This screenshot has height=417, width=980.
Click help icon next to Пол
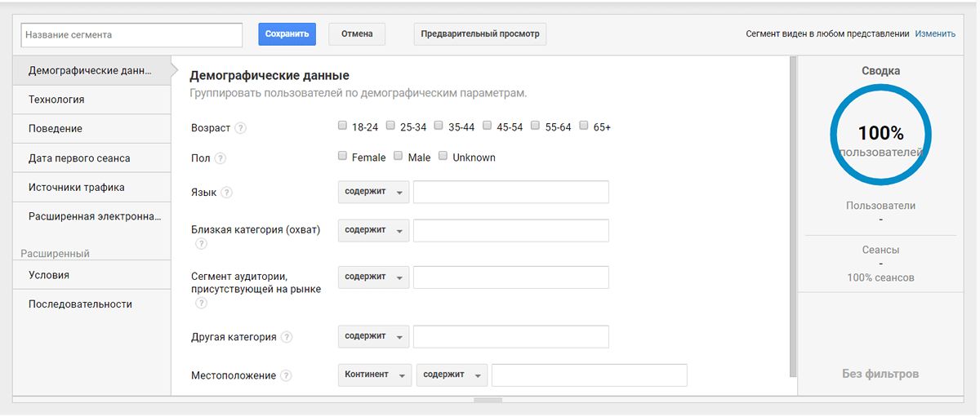[x=220, y=158]
